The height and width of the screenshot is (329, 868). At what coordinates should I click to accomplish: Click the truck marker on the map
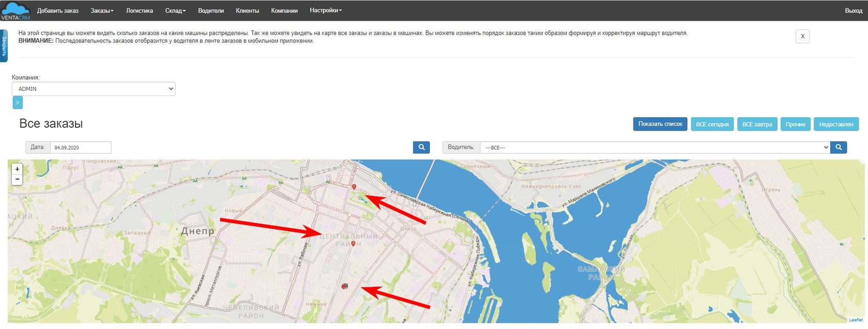point(345,286)
